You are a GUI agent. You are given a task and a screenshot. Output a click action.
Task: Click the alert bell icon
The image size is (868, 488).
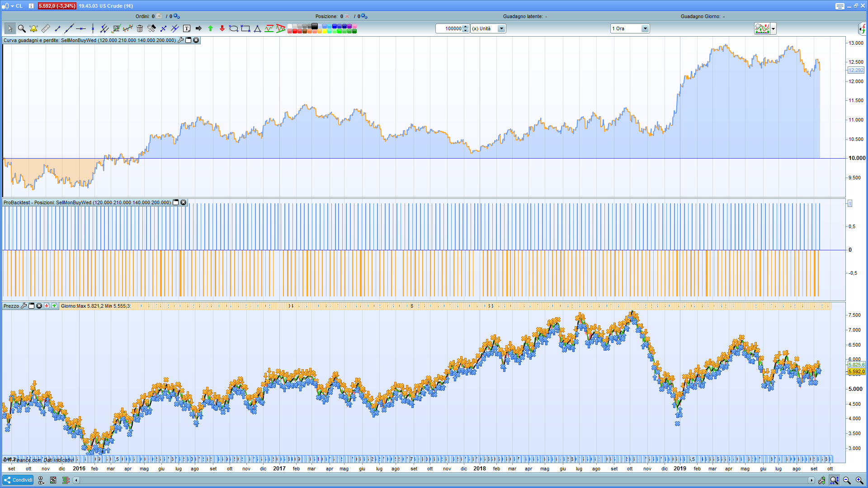click(33, 28)
